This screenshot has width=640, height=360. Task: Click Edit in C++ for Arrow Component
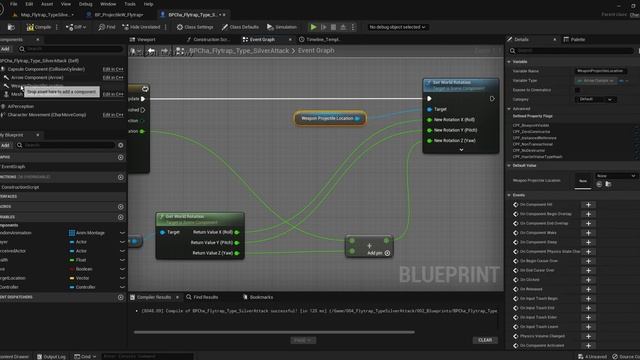coord(113,78)
